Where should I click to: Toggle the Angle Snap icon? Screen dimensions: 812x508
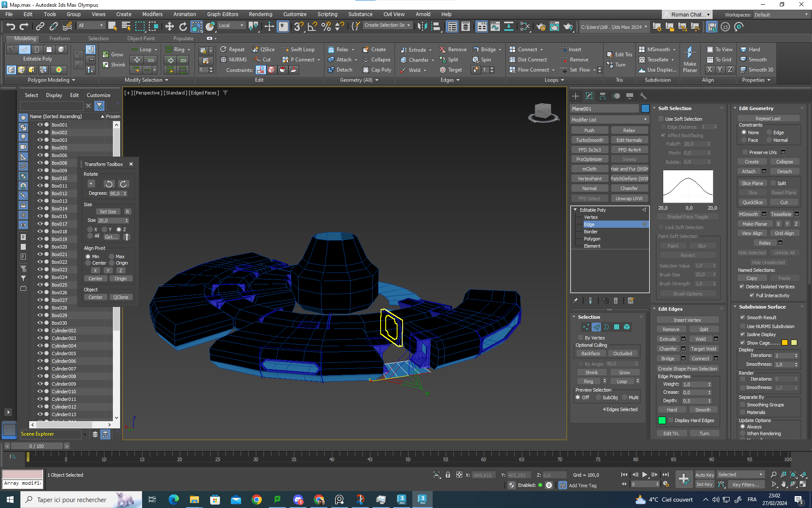pos(313,27)
